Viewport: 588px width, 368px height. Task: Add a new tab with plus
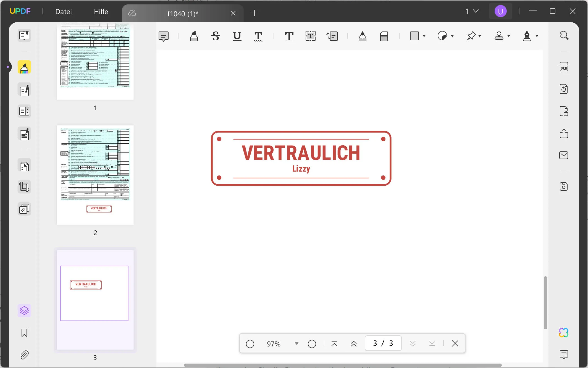(254, 13)
